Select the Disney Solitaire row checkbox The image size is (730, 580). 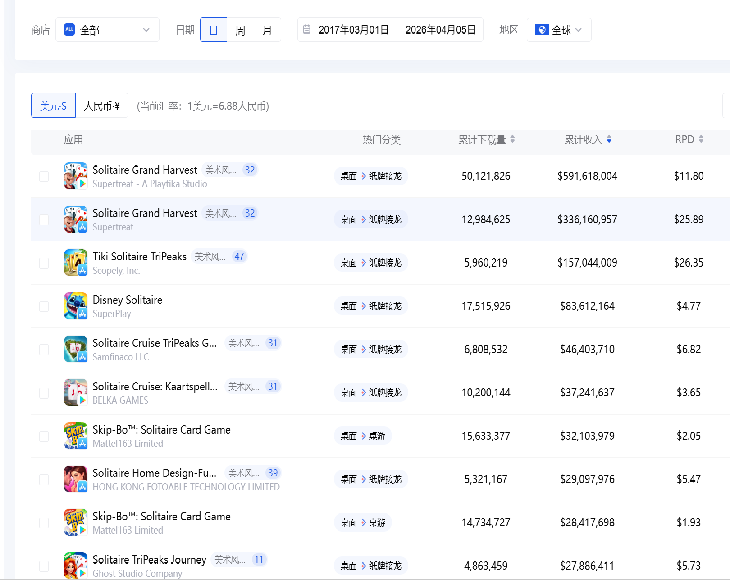[43, 306]
